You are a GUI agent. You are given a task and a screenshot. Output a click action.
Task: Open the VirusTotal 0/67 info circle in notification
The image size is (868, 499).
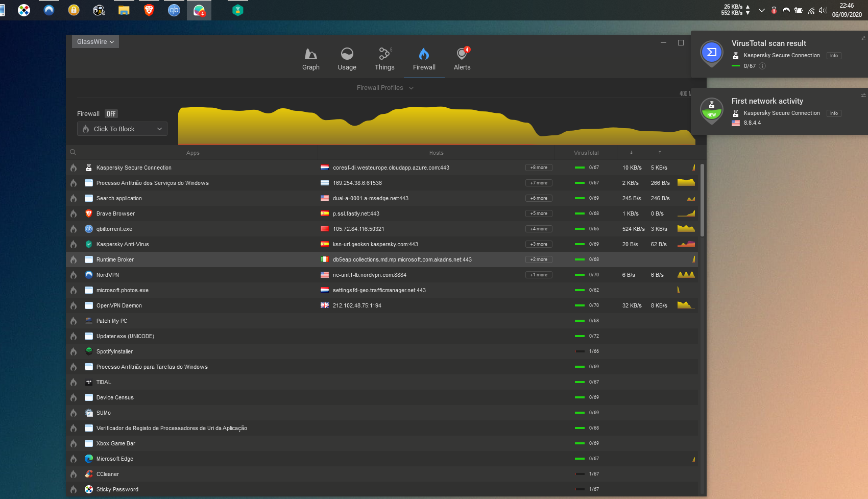pyautogui.click(x=762, y=66)
